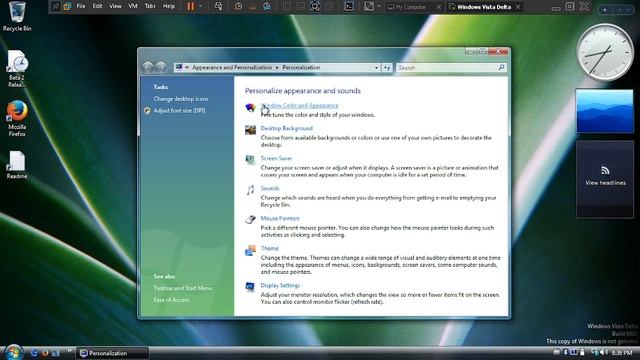The height and width of the screenshot is (360, 640).
Task: Expand the address bar history dropdown arrow
Action: click(x=376, y=68)
